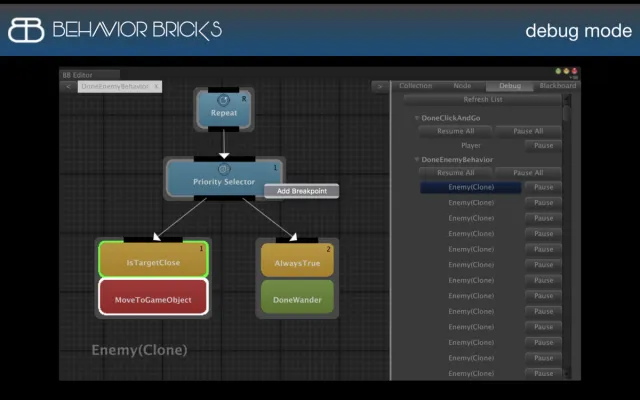This screenshot has width=640, height=400.
Task: Click Resume All under DoneClickAndGo
Action: coord(456,131)
